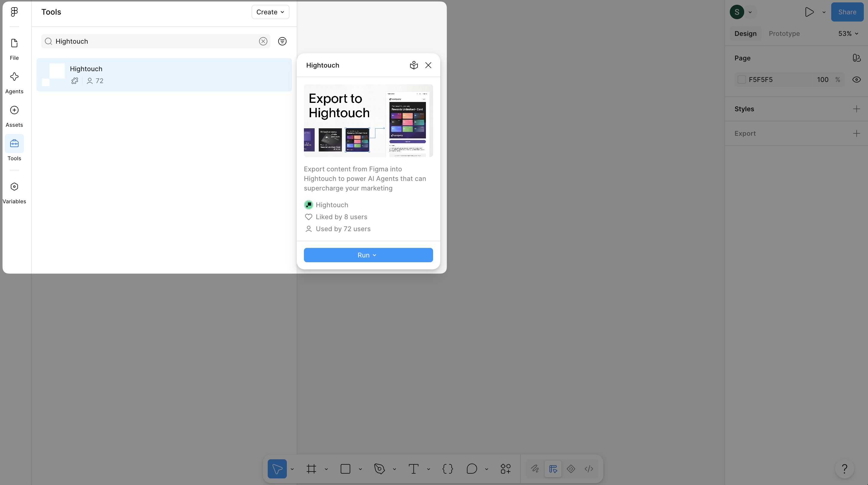Open the File sidebar section
This screenshot has width=868, height=485.
point(14,49)
